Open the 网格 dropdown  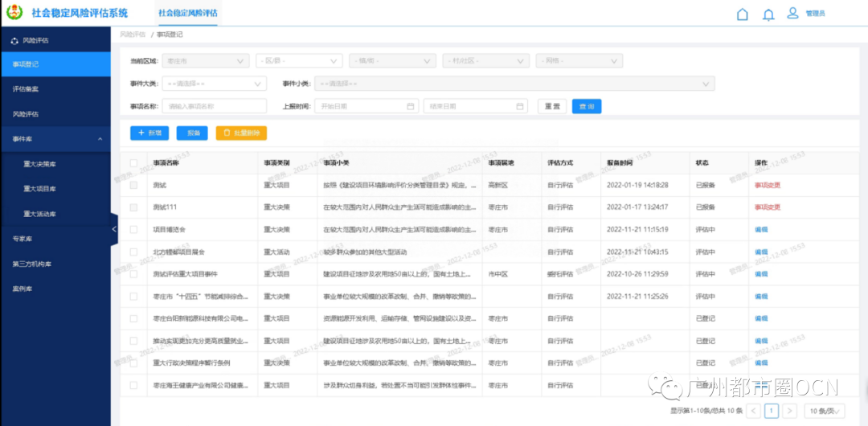(x=579, y=61)
